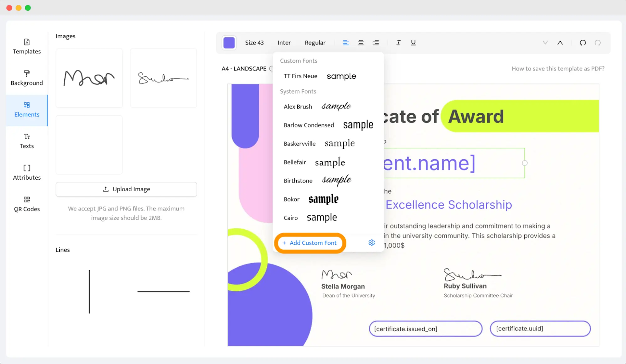The width and height of the screenshot is (626, 364).
Task: Select Cairo from system fonts list
Action: (x=291, y=218)
